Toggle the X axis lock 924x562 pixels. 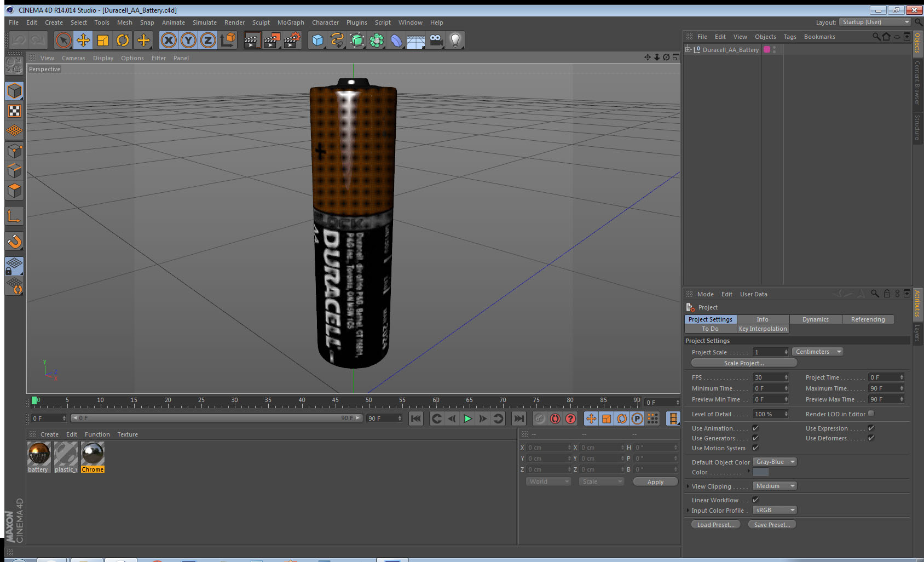tap(169, 40)
